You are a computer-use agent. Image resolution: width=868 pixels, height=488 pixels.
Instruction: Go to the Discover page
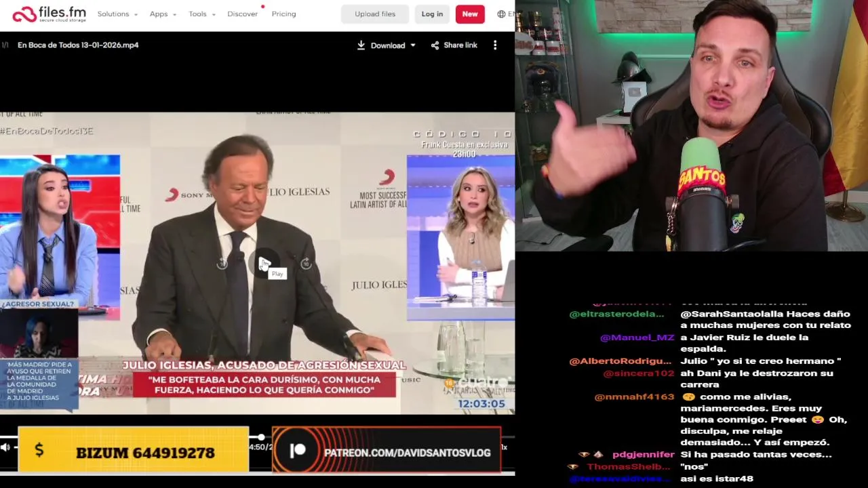click(x=242, y=14)
